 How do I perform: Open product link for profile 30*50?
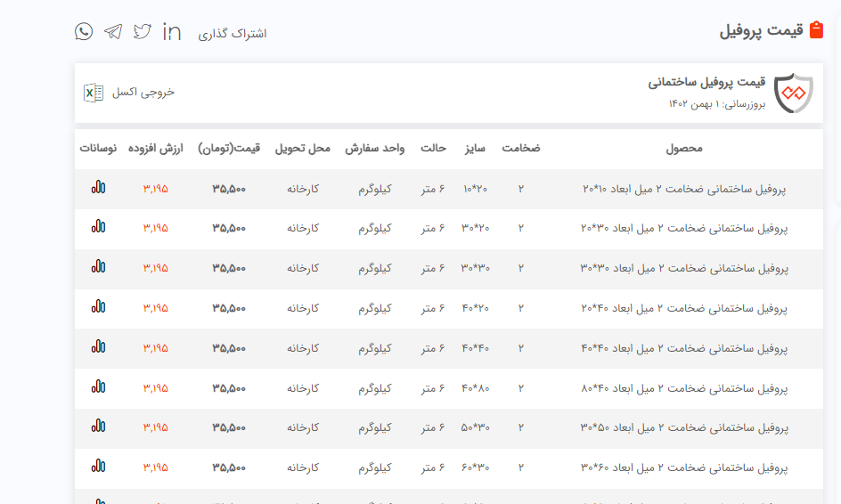pos(684,427)
